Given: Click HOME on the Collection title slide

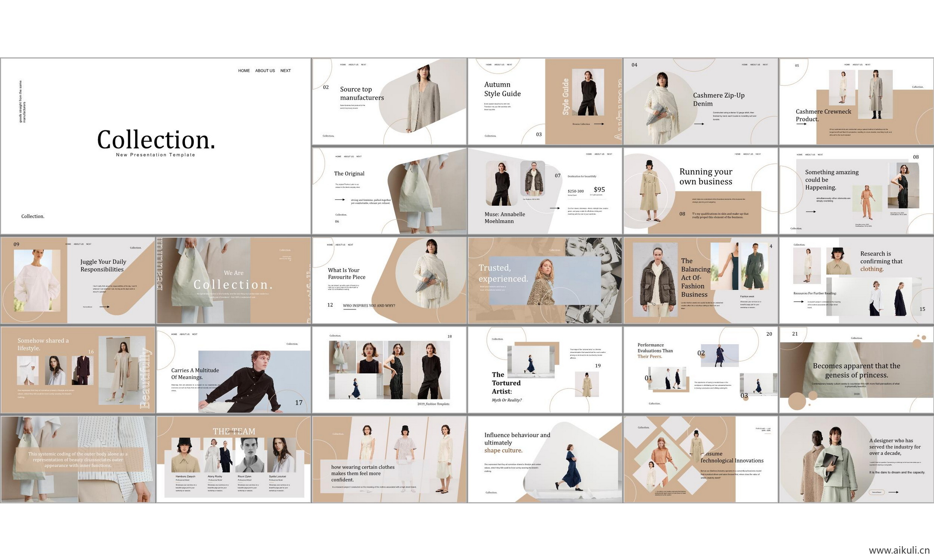Looking at the screenshot, I should 244,71.
